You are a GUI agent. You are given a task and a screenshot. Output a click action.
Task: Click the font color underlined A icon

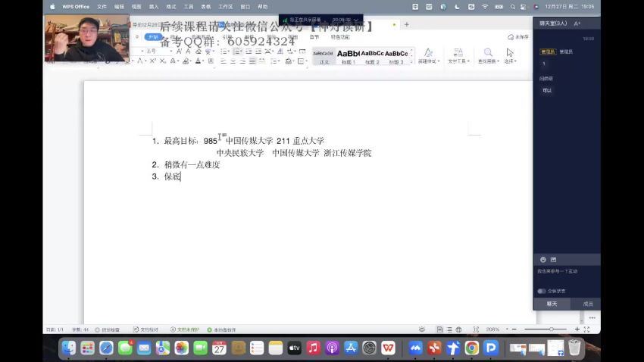[x=198, y=61]
